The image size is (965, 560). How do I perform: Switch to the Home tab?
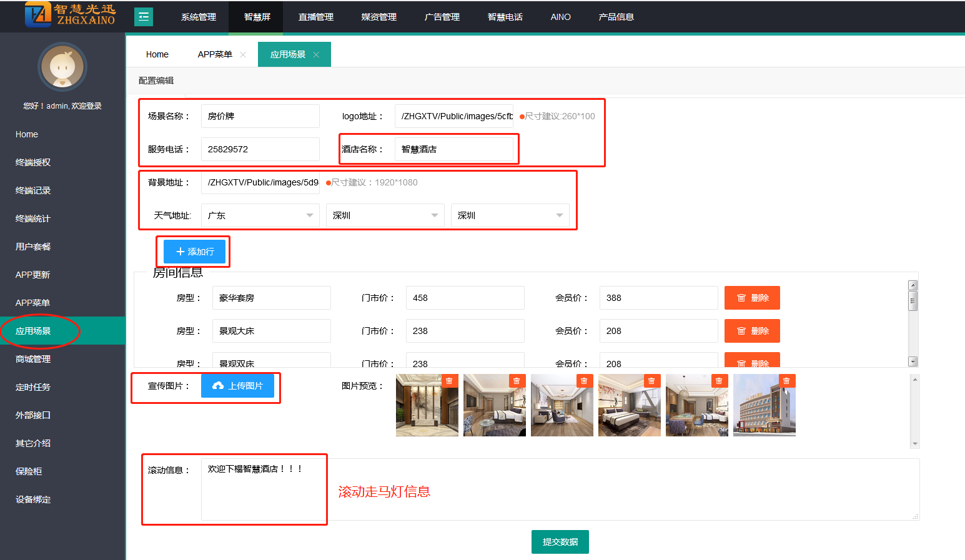point(157,55)
